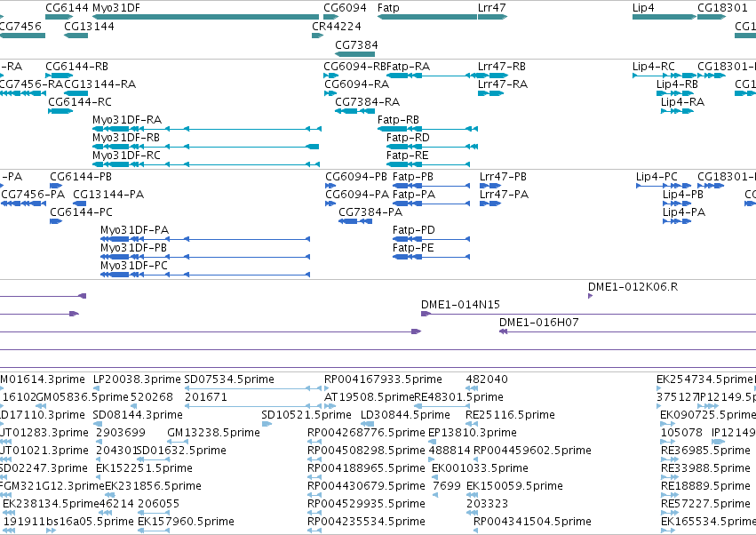
Task: Click protein Myo31DF-PA
Action: (x=205, y=239)
